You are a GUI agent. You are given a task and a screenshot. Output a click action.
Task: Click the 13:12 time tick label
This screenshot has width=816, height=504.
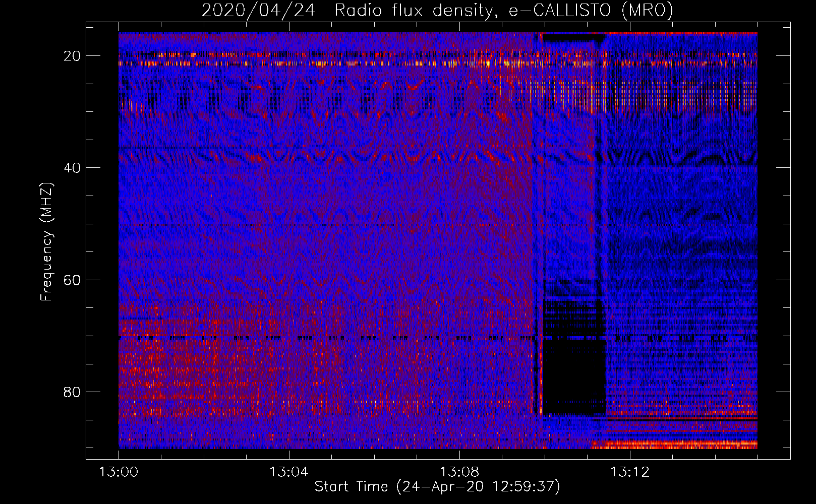(630, 472)
